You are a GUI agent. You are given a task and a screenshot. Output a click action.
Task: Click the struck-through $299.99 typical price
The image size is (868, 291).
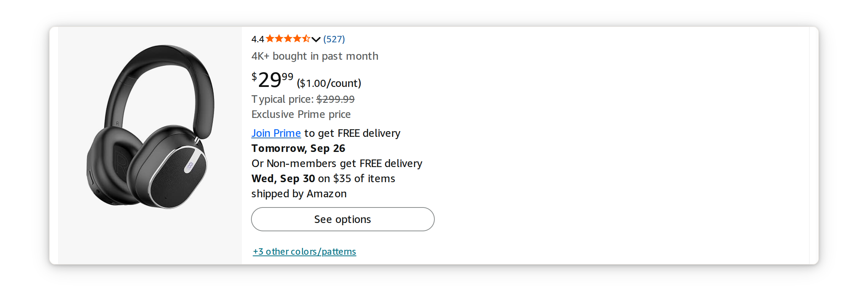[x=335, y=99]
